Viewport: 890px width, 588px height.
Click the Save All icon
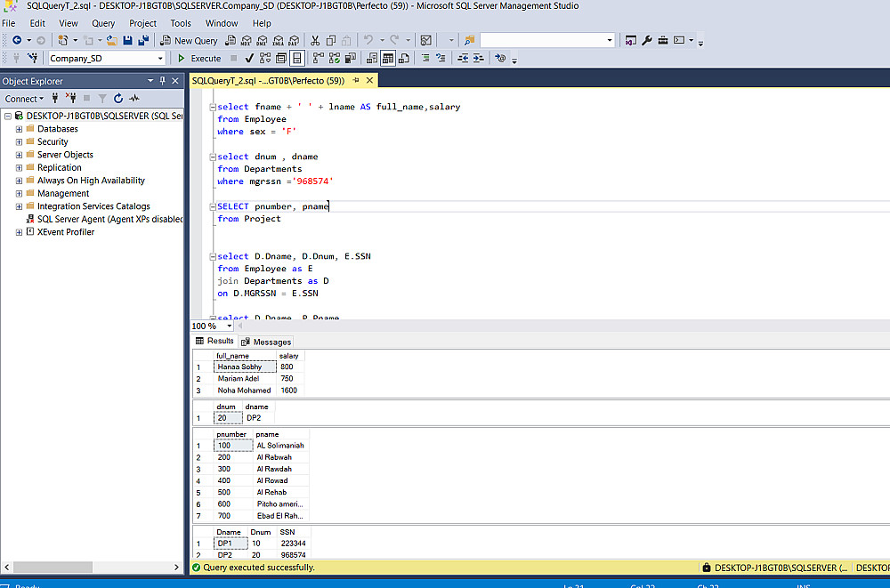pos(142,40)
